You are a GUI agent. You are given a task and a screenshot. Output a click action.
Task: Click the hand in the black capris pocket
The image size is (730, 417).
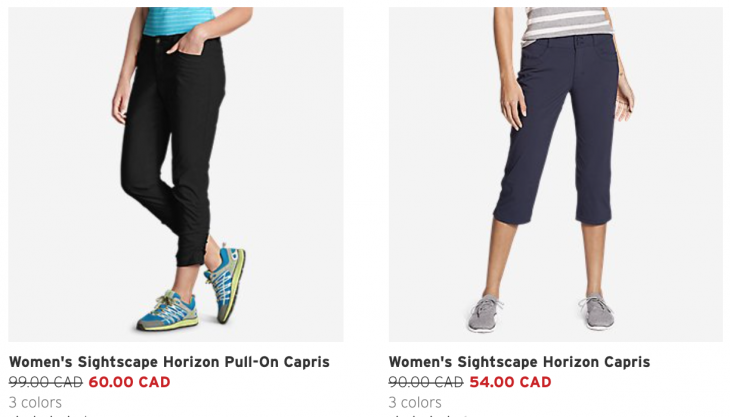pyautogui.click(x=190, y=44)
